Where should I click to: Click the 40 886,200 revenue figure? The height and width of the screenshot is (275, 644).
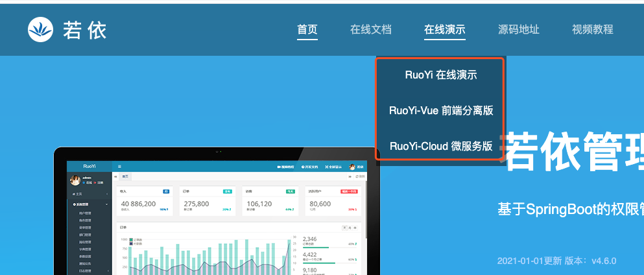138,204
